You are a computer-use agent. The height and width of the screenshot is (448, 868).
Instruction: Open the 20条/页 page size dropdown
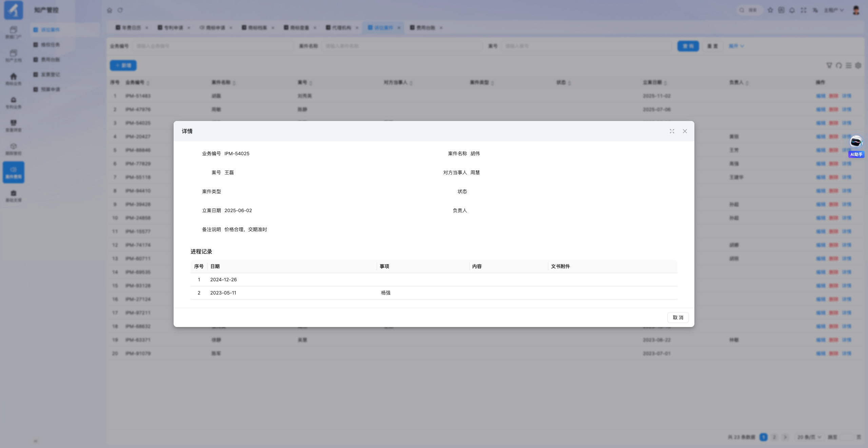809,437
